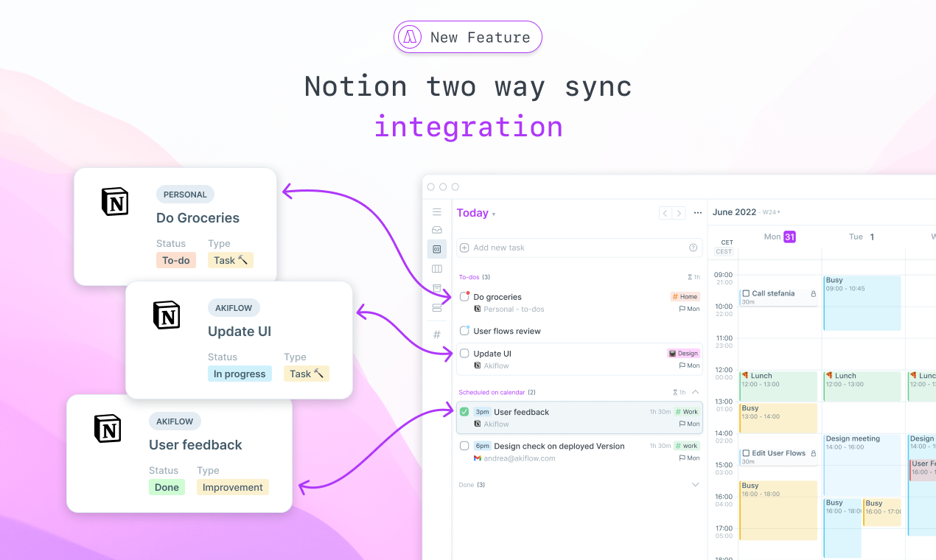Select the Mon 31 day header
This screenshot has width=936, height=560.
tap(780, 237)
